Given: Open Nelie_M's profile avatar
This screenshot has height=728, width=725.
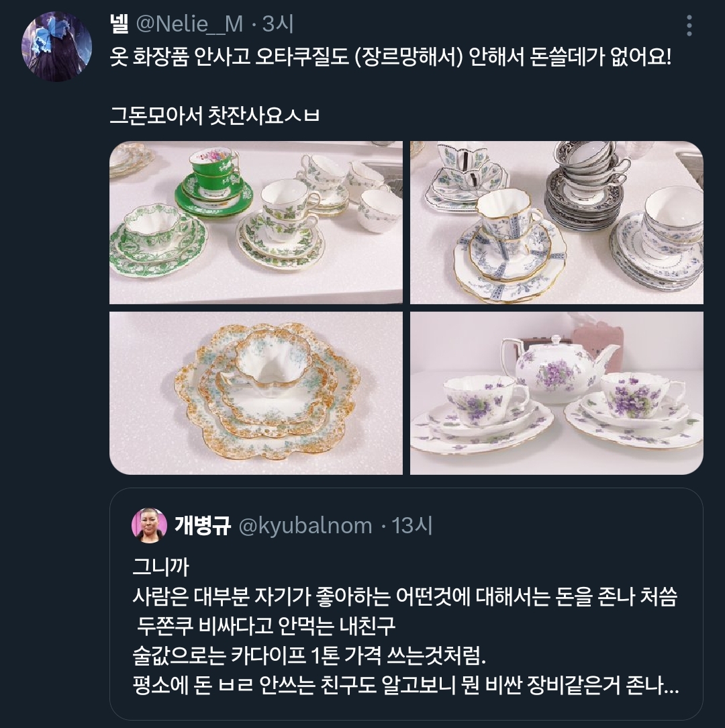Looking at the screenshot, I should tap(56, 46).
